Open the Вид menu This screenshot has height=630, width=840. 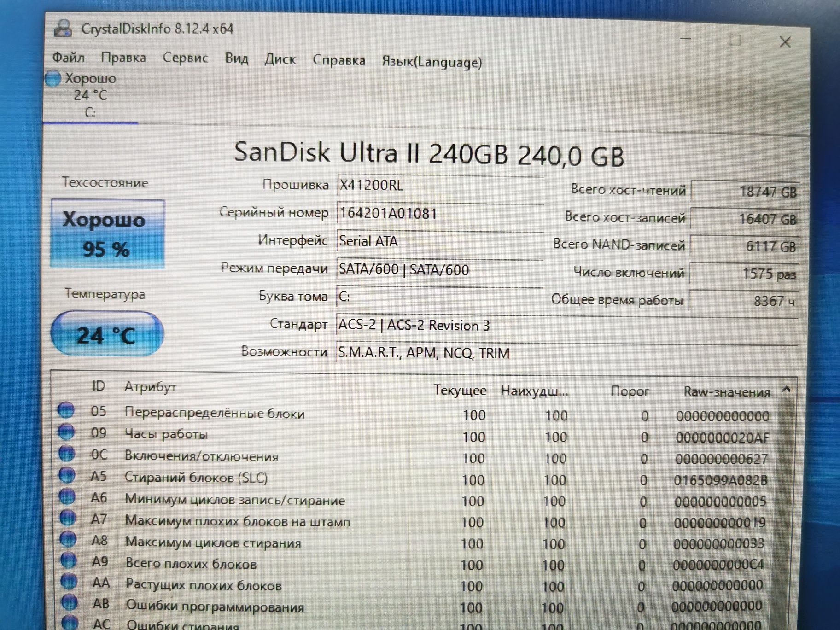click(x=237, y=58)
